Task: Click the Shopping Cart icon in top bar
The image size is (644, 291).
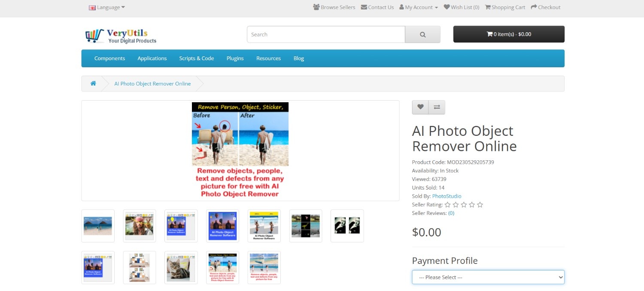Action: tap(488, 7)
